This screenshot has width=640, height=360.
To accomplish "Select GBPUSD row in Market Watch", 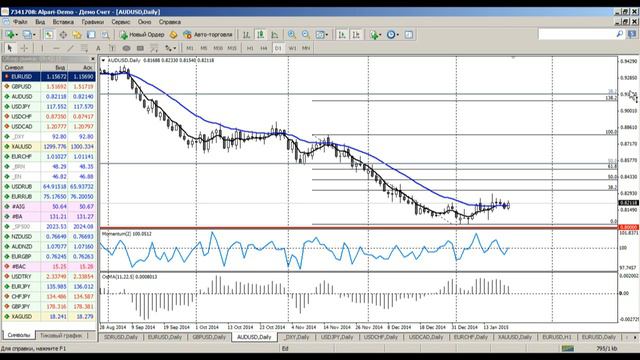I will pyautogui.click(x=49, y=87).
